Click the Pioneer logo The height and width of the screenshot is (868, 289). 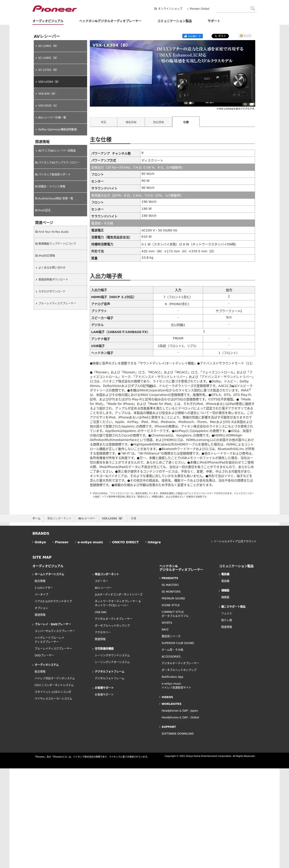coord(54,9)
